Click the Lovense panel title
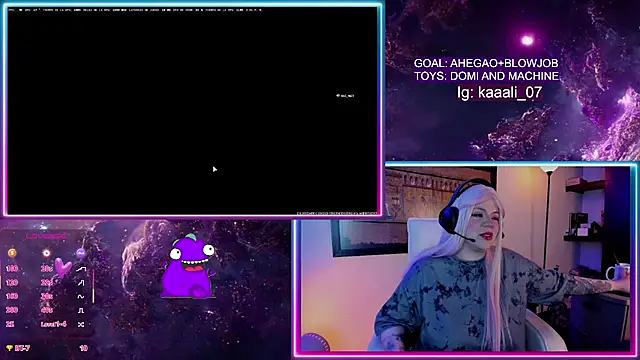Image resolution: width=640 pixels, height=360 pixels. [x=46, y=236]
